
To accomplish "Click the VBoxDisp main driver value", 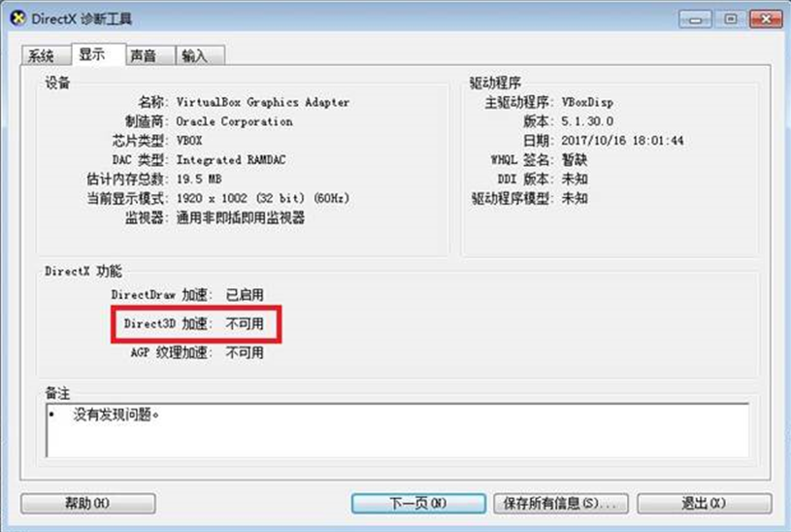I will [x=588, y=103].
